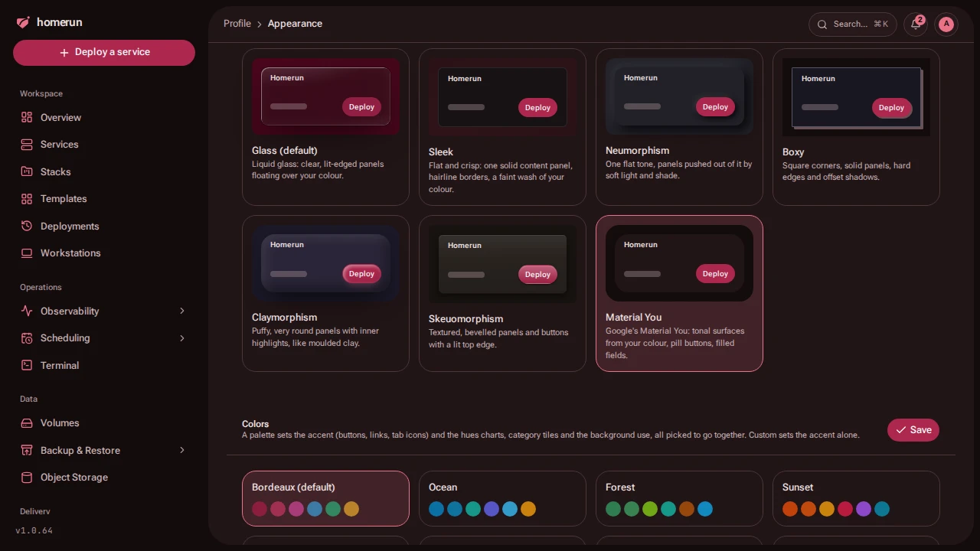Expand the Observability submenu chevron
The width and height of the screenshot is (980, 551).
click(182, 311)
